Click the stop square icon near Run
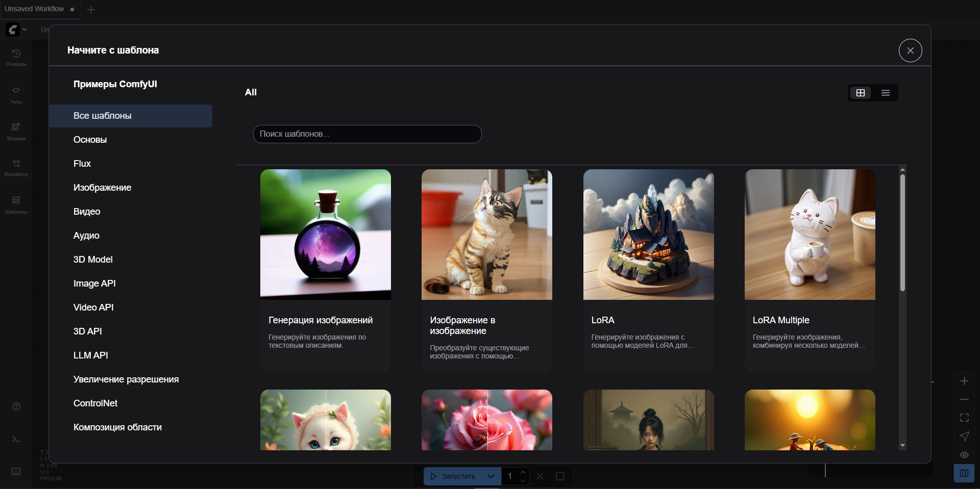The image size is (980, 489). 560,476
